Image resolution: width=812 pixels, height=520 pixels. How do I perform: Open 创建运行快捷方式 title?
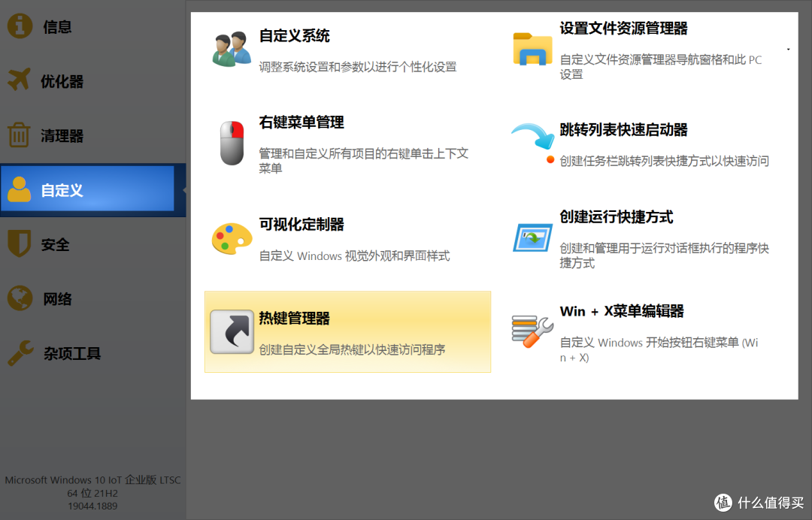pos(617,216)
